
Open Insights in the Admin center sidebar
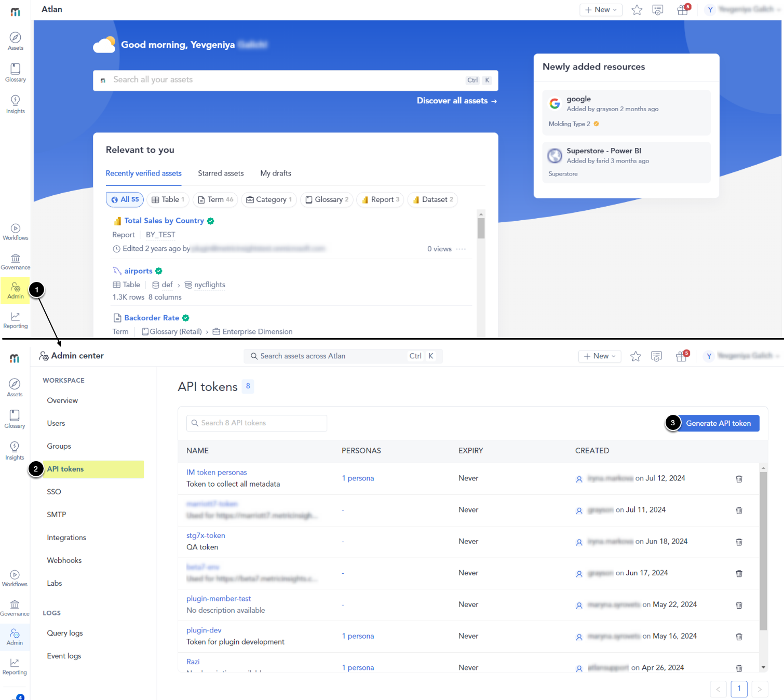15,451
